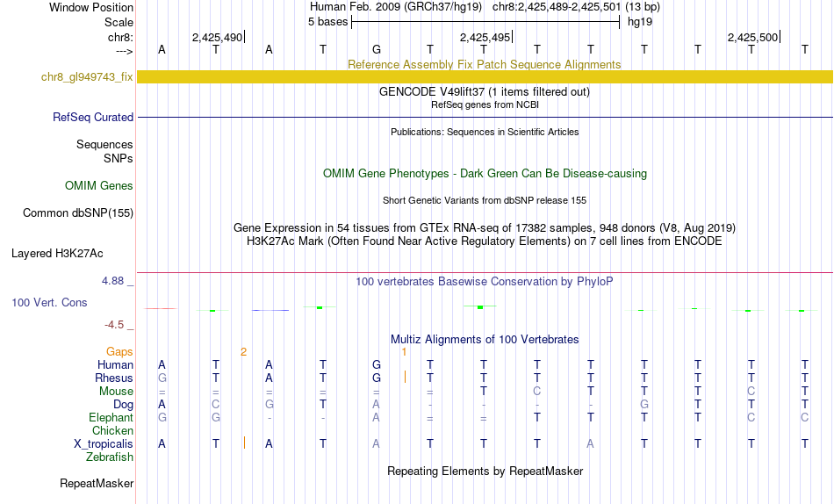Click the 4.88 upper PhyloP axis value
834x504 pixels.
(112, 280)
